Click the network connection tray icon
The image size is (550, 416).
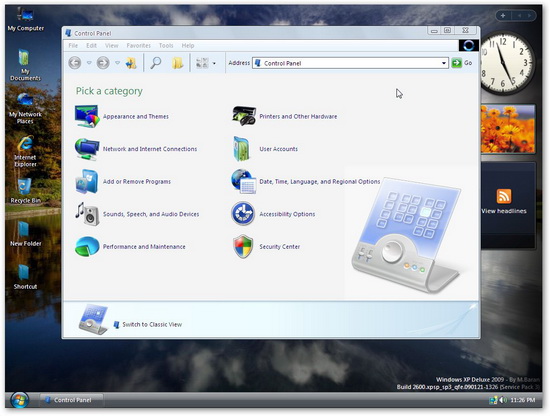click(493, 400)
